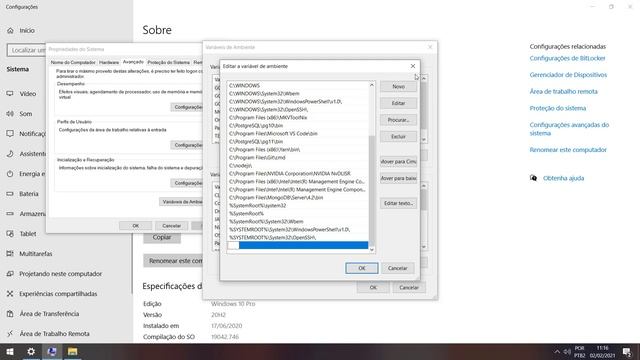Image resolution: width=640 pixels, height=360 pixels.
Task: Click the Mover para baixo button
Action: click(398, 178)
